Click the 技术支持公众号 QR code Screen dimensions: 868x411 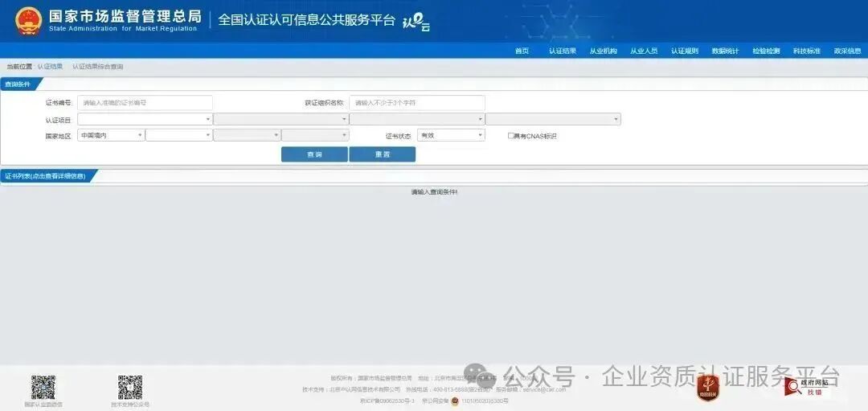(x=130, y=387)
